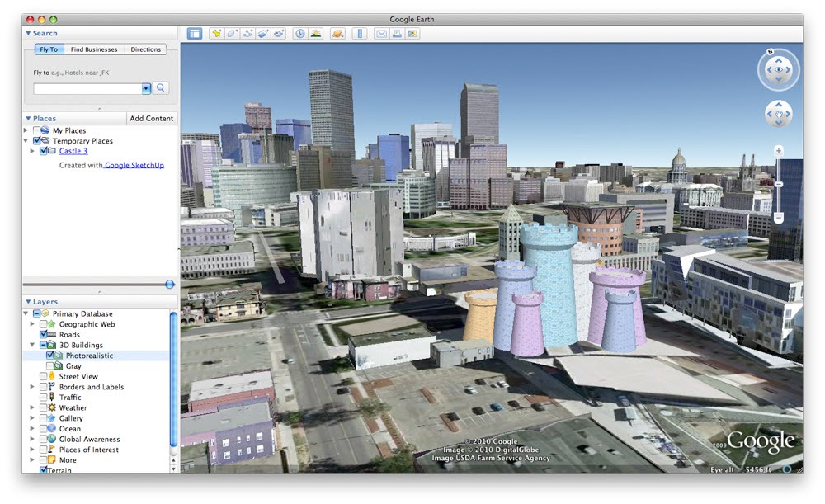
Task: Expand the Castle 3 tree item
Action: pos(32,151)
